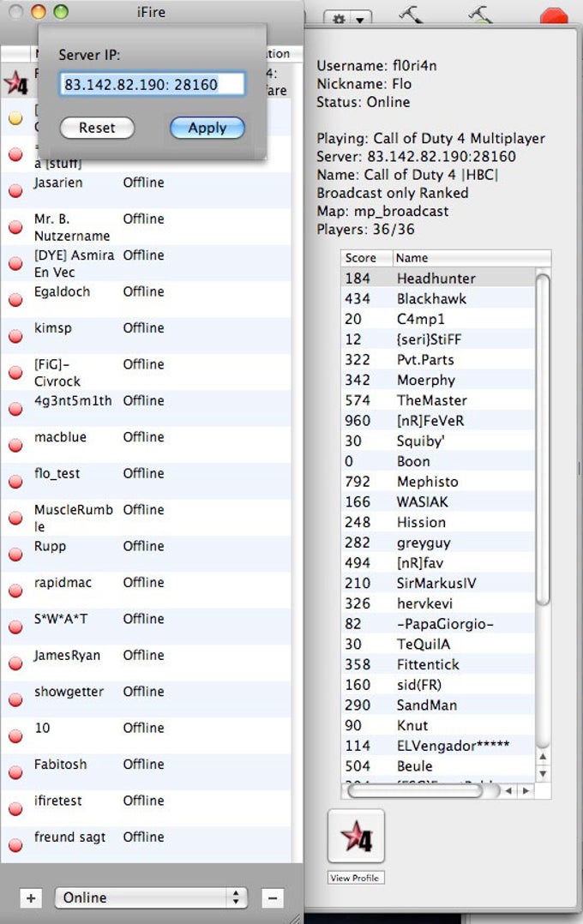The image size is (583, 924).
Task: Select the friend rapidmac
Action: [x=146, y=591]
